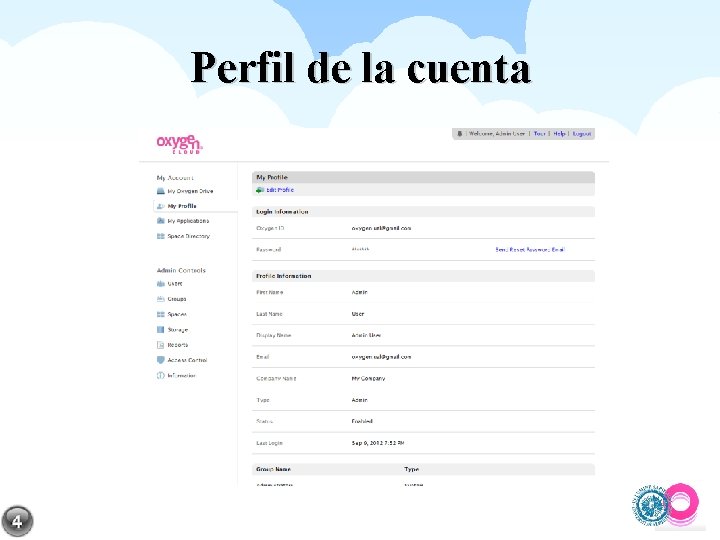Click the Oxygen Cloud logo
Viewport: 720px width, 540px height.
pyautogui.click(x=180, y=144)
